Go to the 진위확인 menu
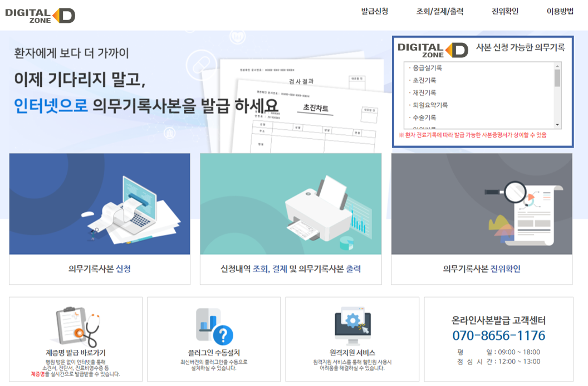Viewport: 588px width, 386px height. coord(504,11)
